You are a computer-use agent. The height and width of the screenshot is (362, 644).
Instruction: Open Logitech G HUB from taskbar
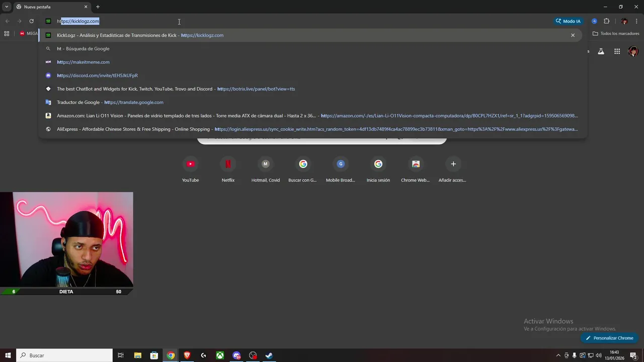[x=203, y=355]
